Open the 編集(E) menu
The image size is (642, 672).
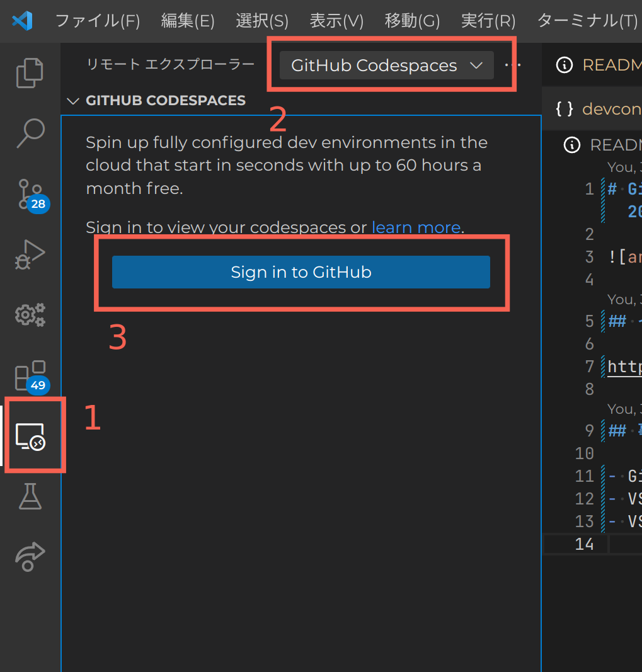click(x=188, y=21)
